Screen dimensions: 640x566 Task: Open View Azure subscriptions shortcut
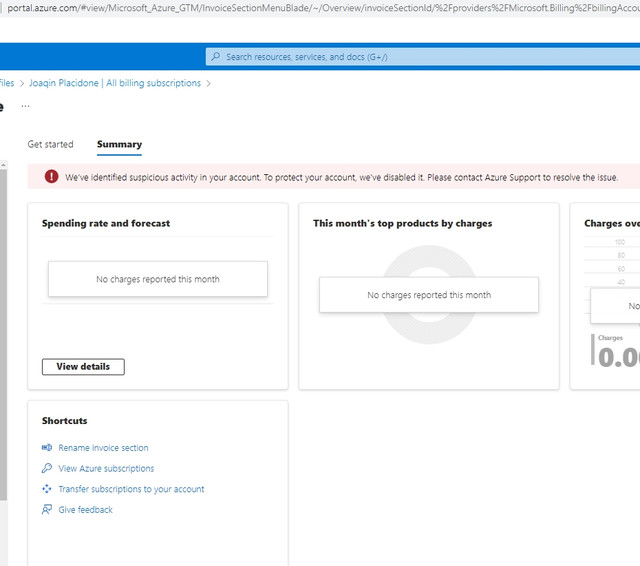click(106, 468)
